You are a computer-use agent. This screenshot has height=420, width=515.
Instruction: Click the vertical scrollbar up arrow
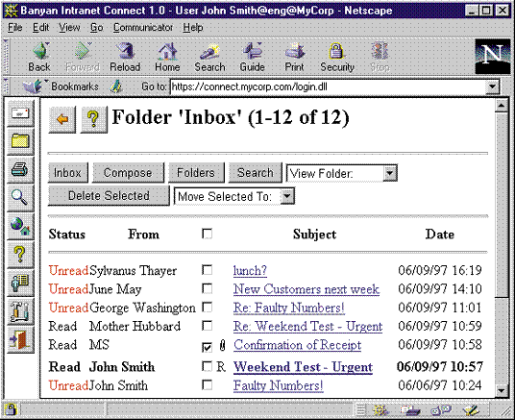[x=502, y=106]
